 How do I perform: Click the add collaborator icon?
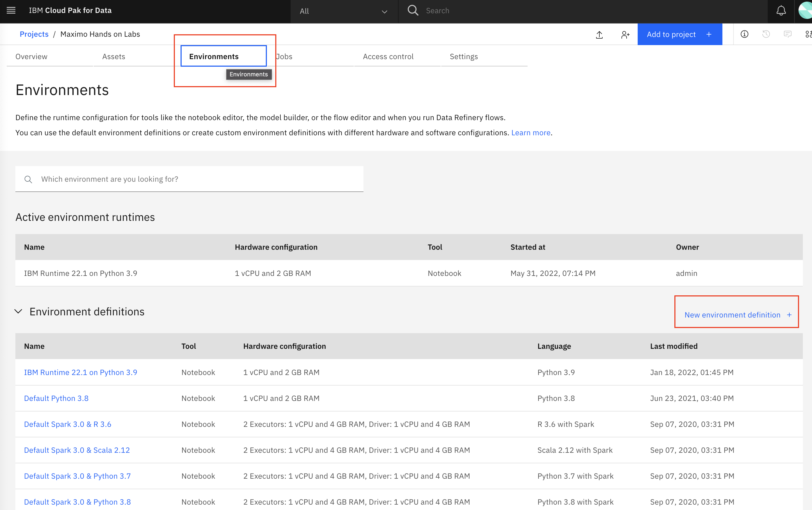tap(625, 34)
